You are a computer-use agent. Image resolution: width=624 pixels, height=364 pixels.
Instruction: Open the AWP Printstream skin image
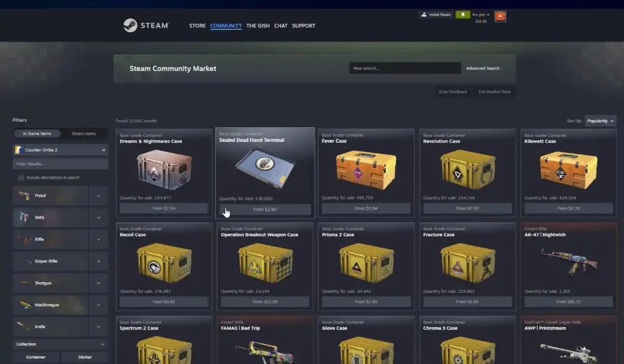(568, 352)
